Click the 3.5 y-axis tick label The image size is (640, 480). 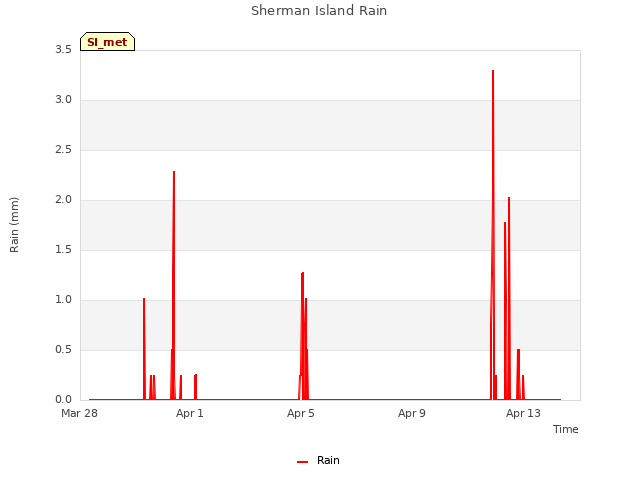click(x=63, y=49)
